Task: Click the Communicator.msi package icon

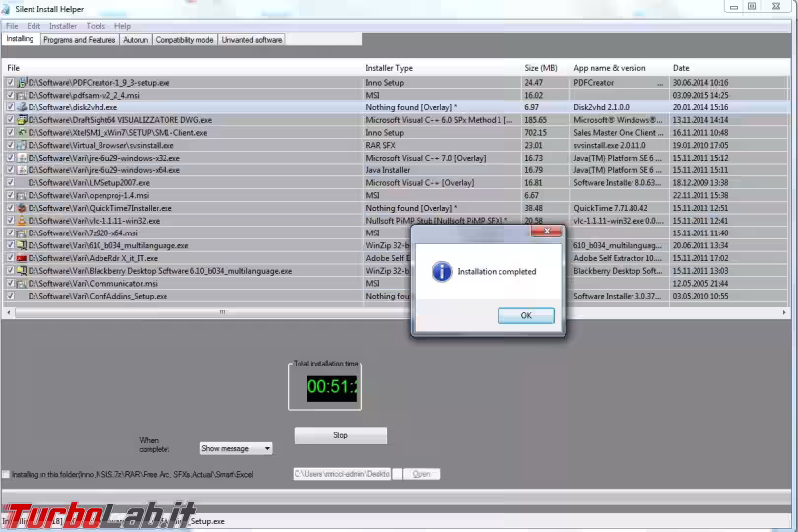Action: click(22, 283)
